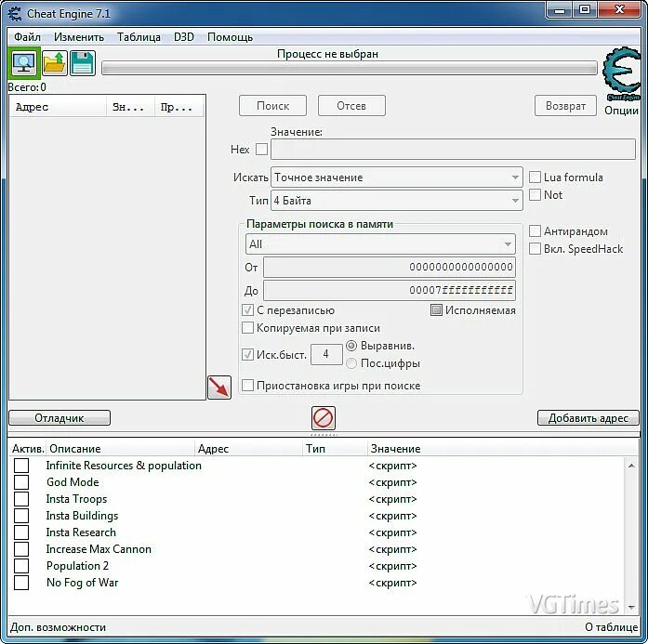Screen dimensions: 648x644
Task: Click the save floppy disk icon
Action: [x=83, y=63]
